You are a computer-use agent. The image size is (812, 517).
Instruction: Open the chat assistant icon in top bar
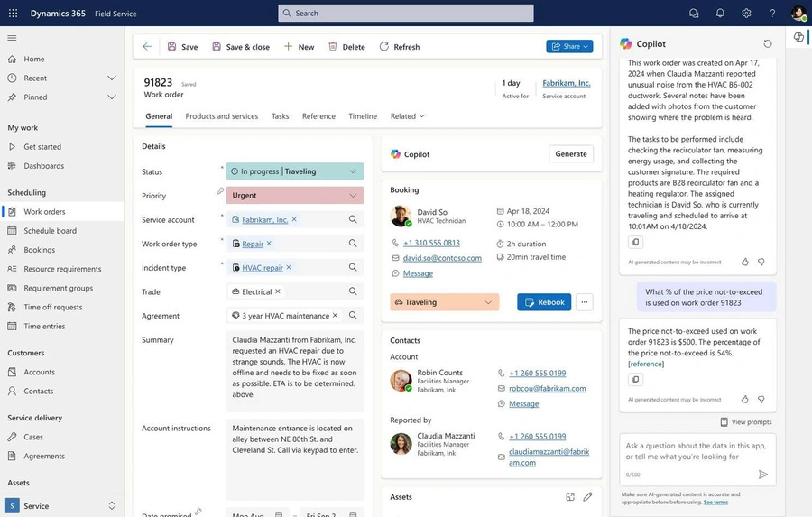tap(694, 14)
